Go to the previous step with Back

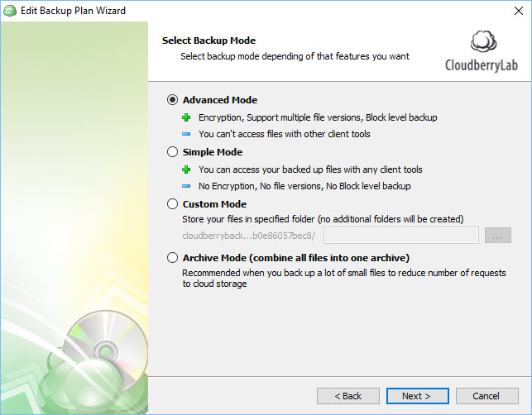[348, 396]
